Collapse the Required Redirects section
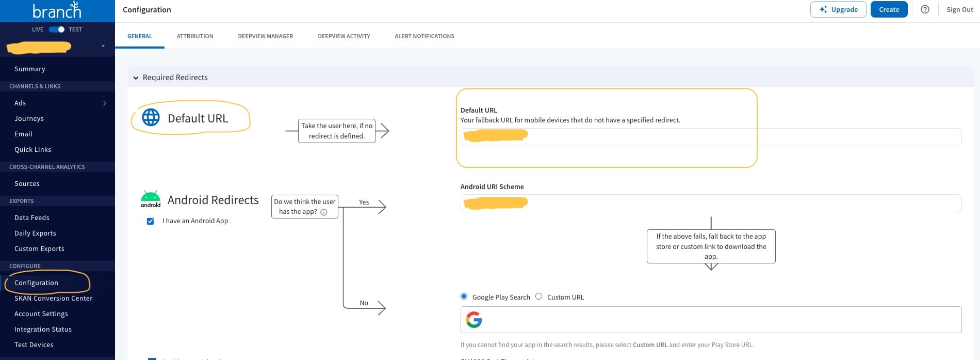Viewport: 980px width, 360px height. pyautogui.click(x=136, y=77)
